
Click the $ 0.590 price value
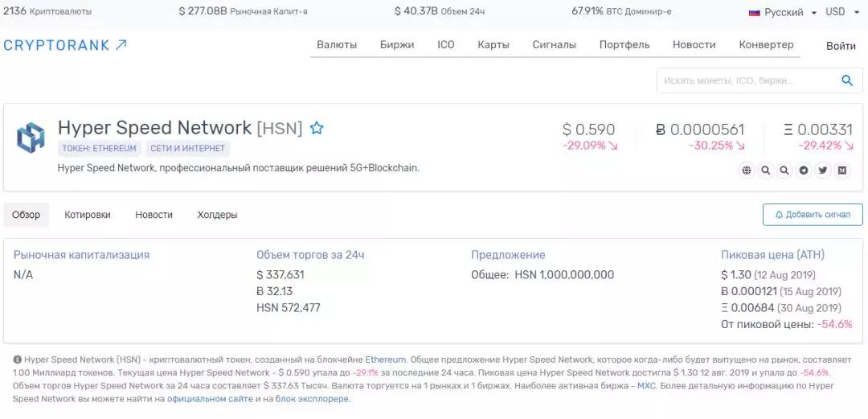click(x=588, y=129)
